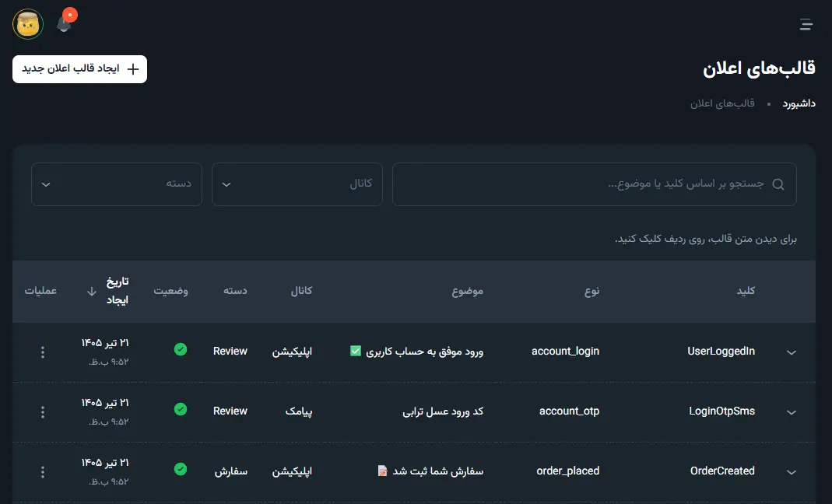Open the notifications bell
This screenshot has height=504, width=832.
point(64,24)
